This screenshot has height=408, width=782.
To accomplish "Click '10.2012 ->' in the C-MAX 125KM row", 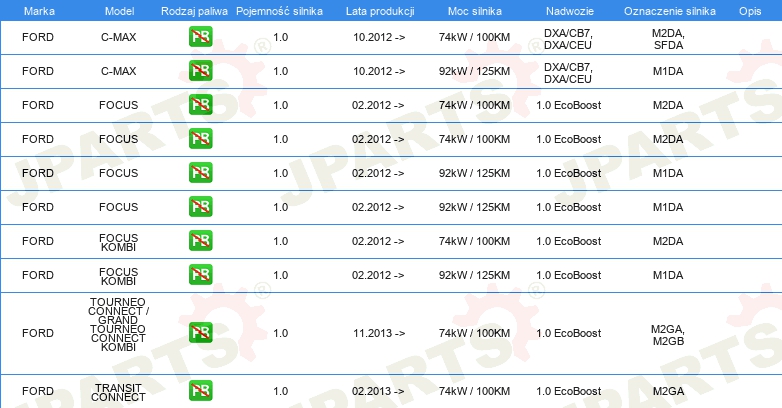I will pos(379,71).
